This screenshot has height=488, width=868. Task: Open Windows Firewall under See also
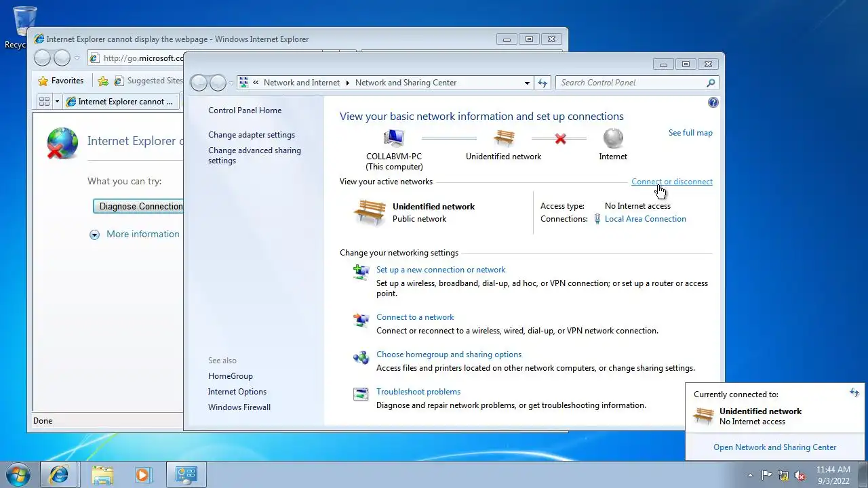239,407
